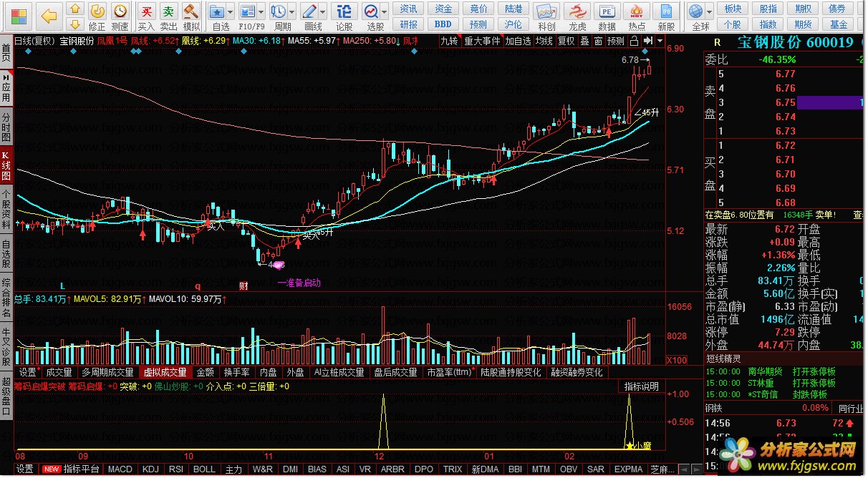Select the 换手率 volume tab

coord(236,372)
